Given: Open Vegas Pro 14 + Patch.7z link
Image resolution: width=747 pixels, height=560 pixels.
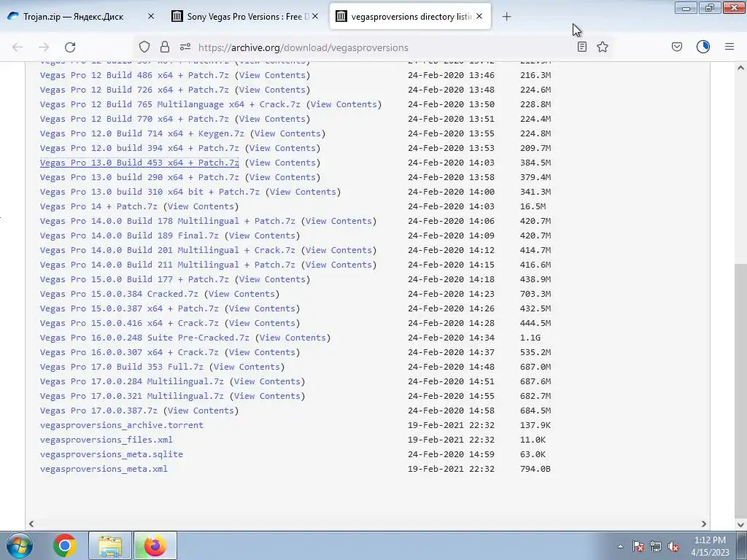Looking at the screenshot, I should tap(98, 206).
